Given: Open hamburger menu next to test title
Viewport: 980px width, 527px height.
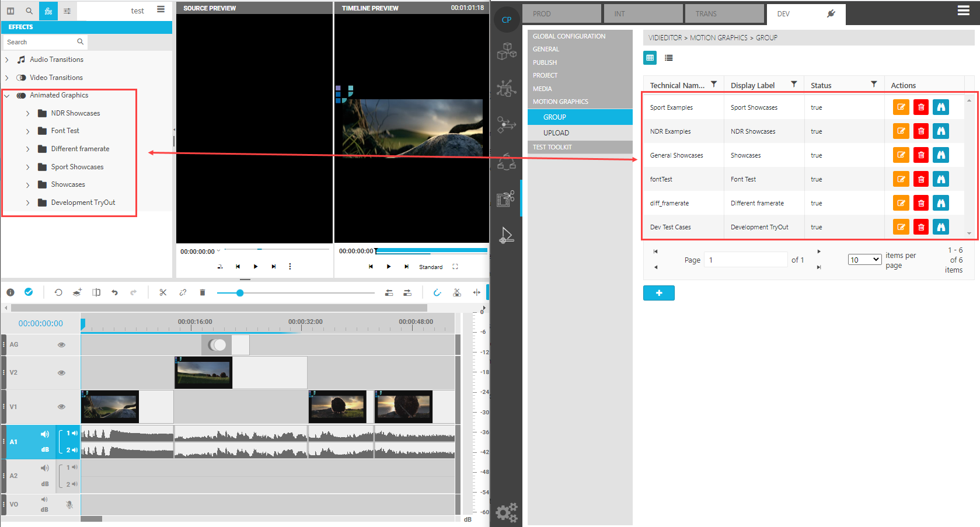Looking at the screenshot, I should coord(161,10).
